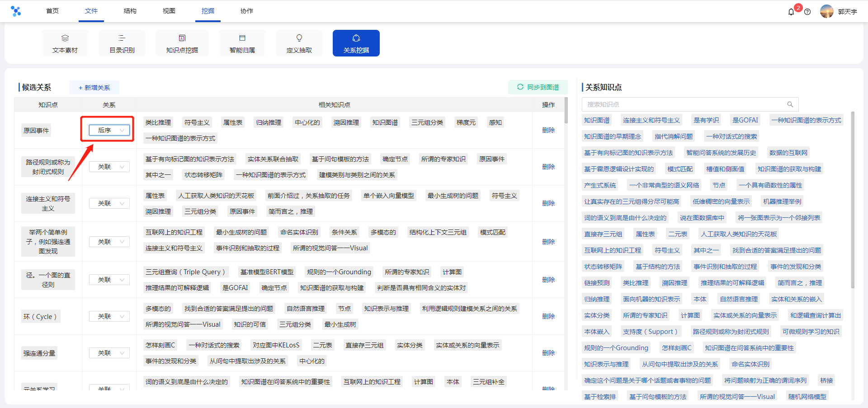Open the 后序 relation dropdown for 原因事件
868x408 pixels.
(109, 130)
